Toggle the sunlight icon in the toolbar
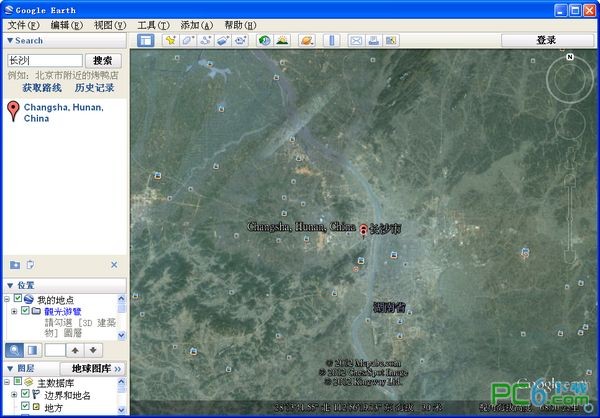Image resolution: width=600 pixels, height=418 pixels. pyautogui.click(x=282, y=40)
